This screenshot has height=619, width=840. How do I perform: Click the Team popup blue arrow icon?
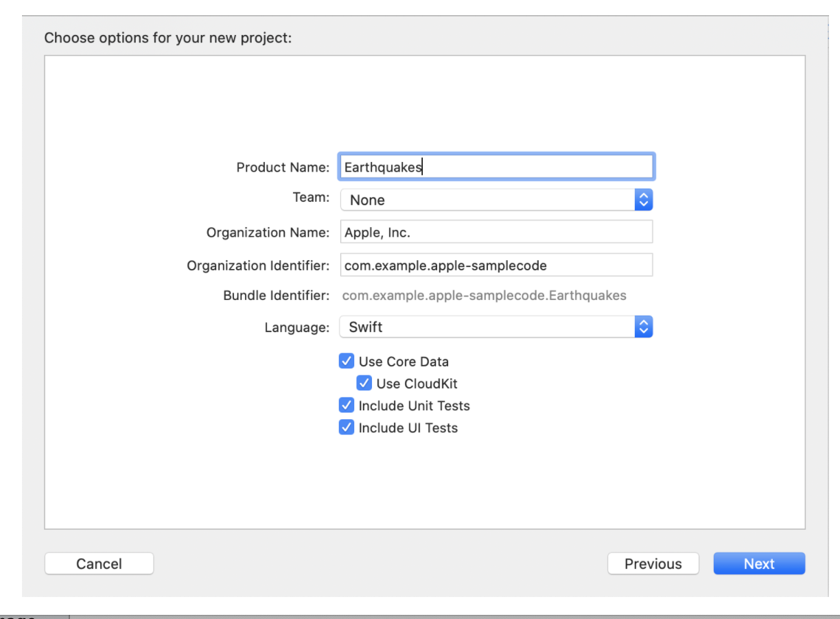pyautogui.click(x=643, y=200)
